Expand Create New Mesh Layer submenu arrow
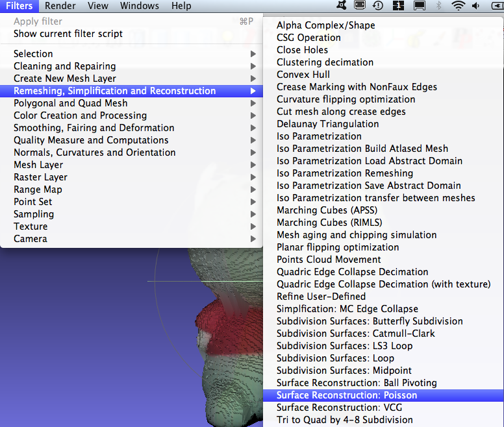The height and width of the screenshot is (427, 504). [x=253, y=79]
